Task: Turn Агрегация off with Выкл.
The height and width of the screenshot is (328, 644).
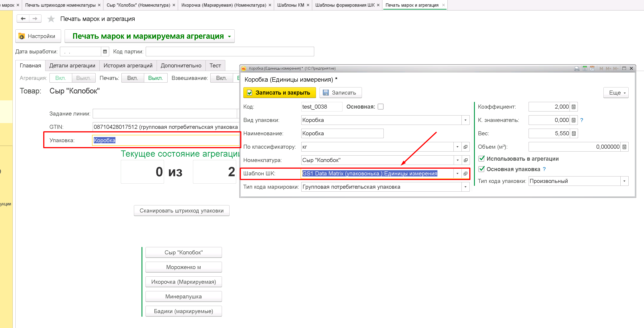Action: 84,78
